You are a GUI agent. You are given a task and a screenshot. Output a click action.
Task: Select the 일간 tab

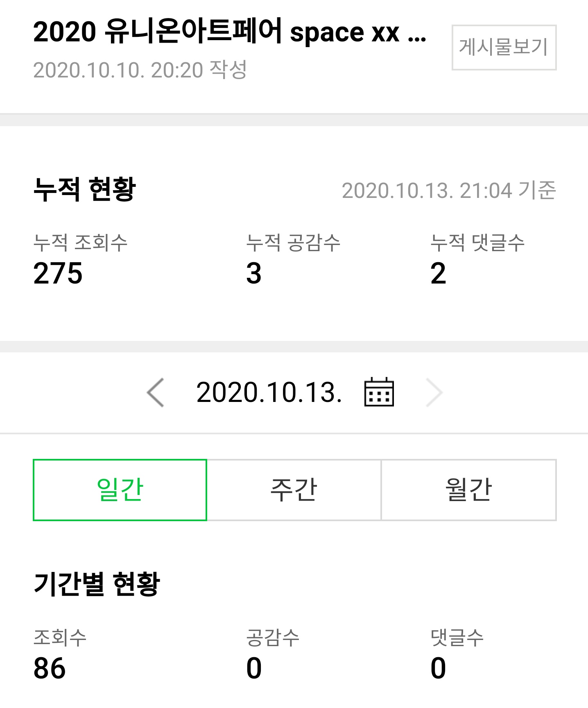[120, 490]
